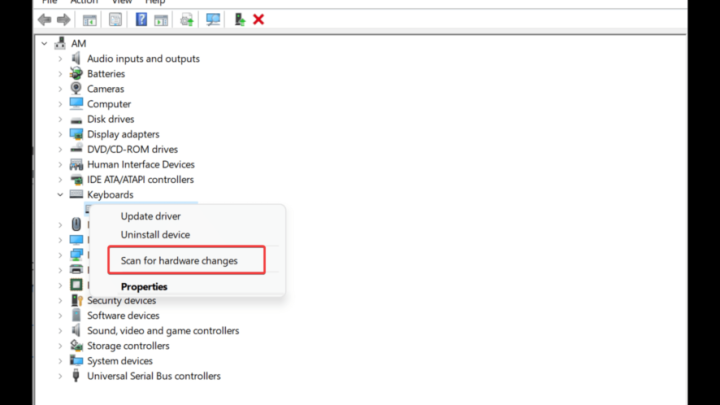Open the Properties sheet toolbar icon

pyautogui.click(x=115, y=20)
